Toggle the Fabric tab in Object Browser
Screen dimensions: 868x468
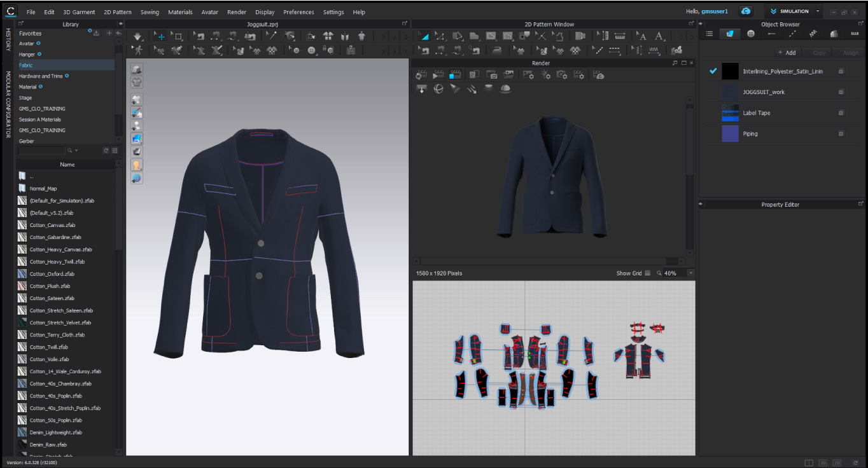pos(730,34)
